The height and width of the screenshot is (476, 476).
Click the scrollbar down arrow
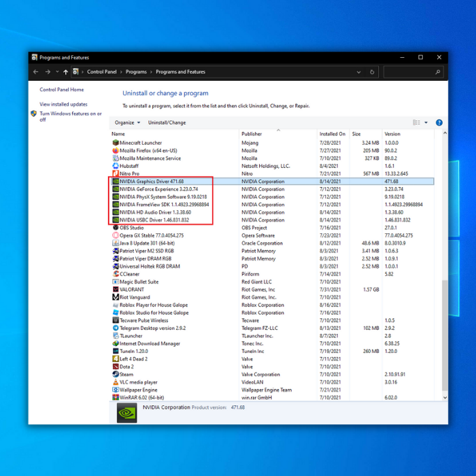[x=445, y=397]
